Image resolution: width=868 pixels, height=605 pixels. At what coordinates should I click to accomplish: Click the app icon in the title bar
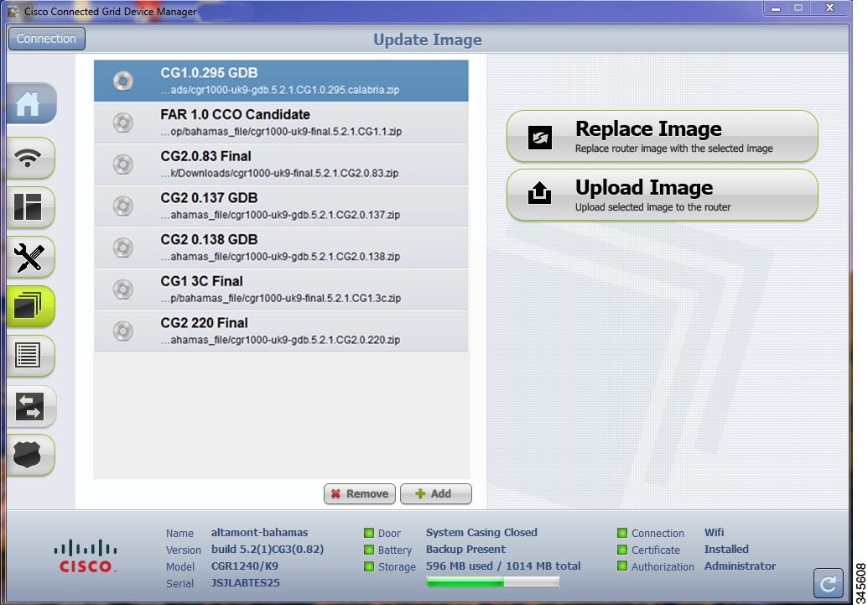pos(13,11)
